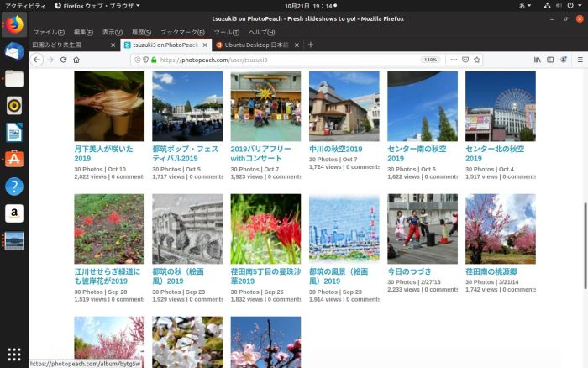Open the Firefox hamburger menu
Image resolution: width=588 pixels, height=368 pixels.
[x=580, y=60]
